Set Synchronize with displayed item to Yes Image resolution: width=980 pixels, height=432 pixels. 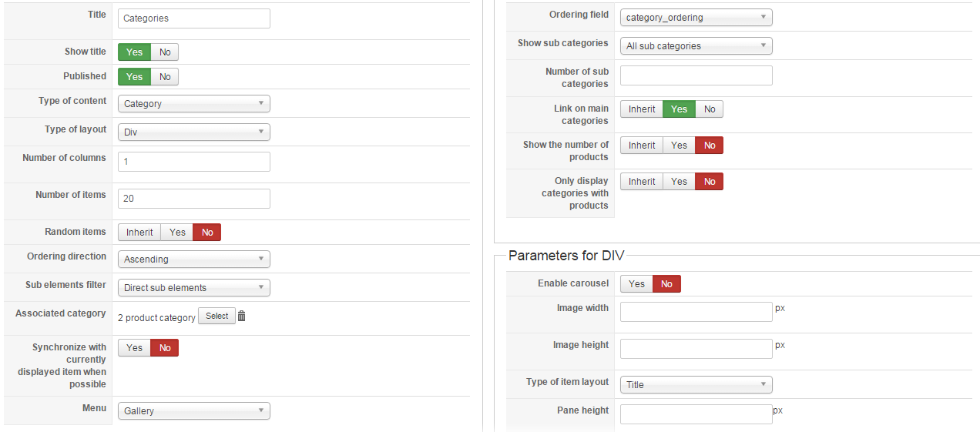coord(134,348)
